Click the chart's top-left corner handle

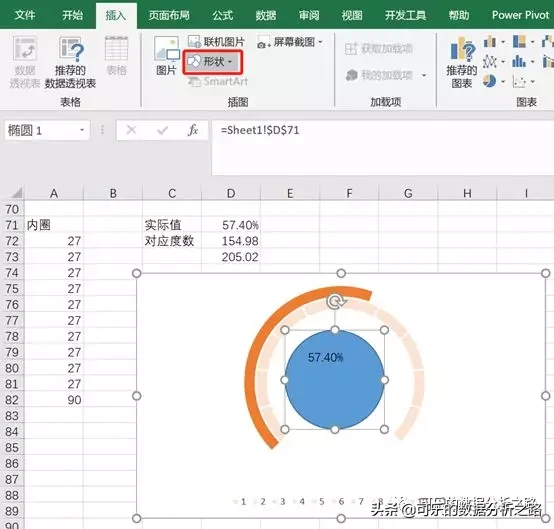(x=136, y=273)
